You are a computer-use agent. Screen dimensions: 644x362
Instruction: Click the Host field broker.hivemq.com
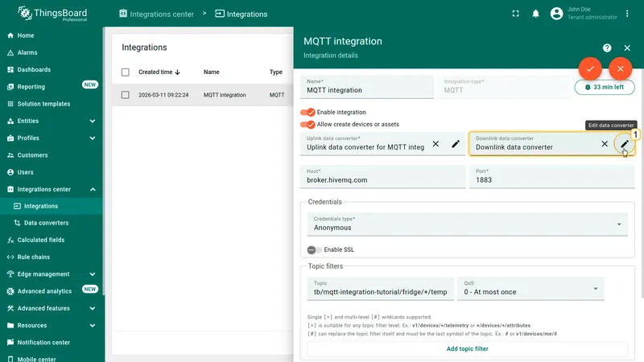tap(383, 177)
